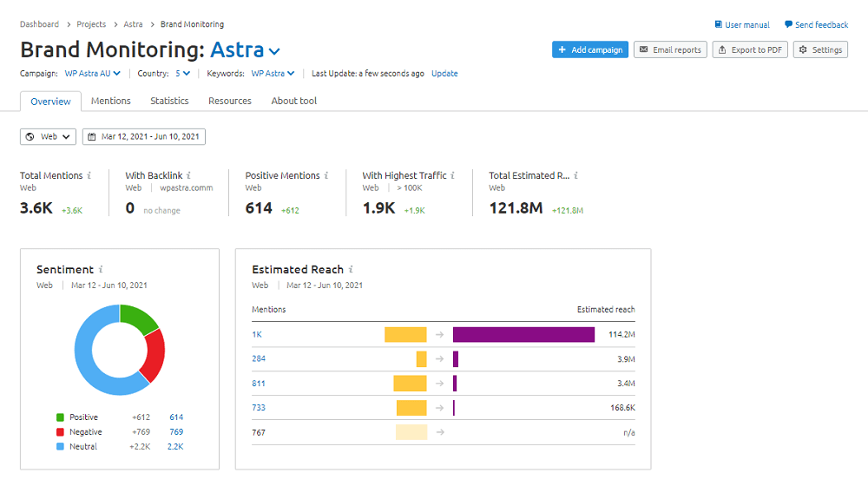Click the pale yellow bar in the 767 row

coord(411,432)
